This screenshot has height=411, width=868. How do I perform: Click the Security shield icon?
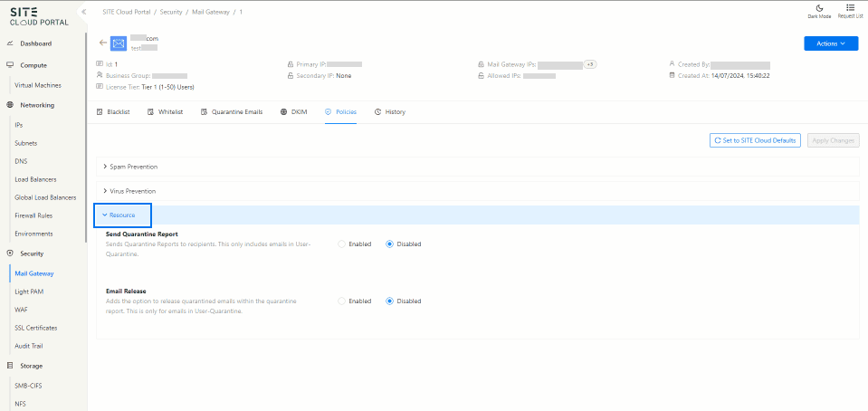point(10,253)
